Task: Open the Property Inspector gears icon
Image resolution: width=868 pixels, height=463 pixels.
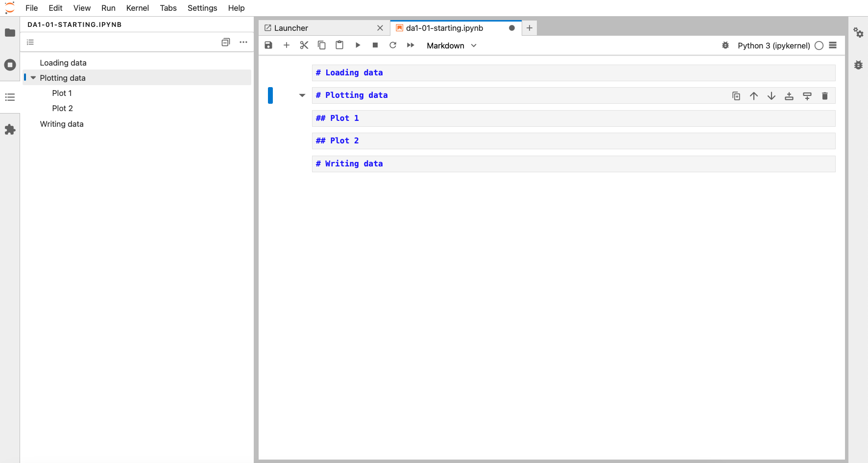Action: point(858,33)
